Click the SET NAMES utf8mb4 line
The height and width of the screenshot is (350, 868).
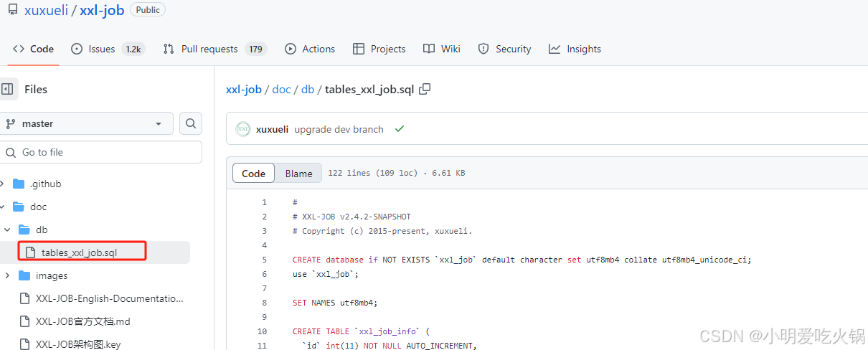point(335,303)
